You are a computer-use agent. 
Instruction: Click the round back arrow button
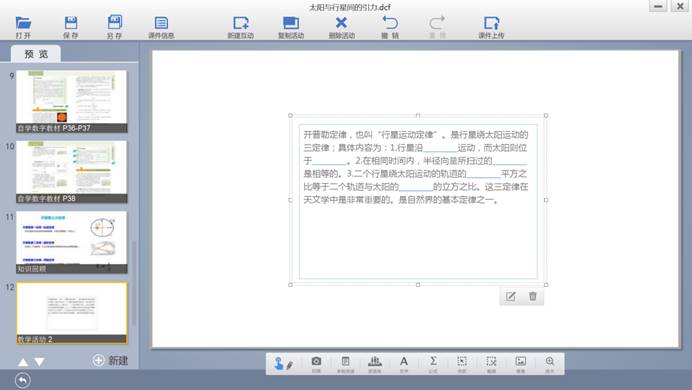click(23, 380)
